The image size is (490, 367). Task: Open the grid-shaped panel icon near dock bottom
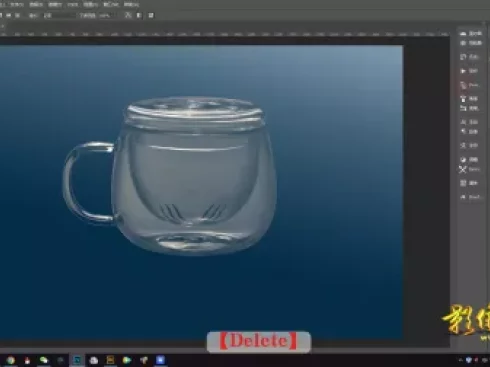coord(463,183)
